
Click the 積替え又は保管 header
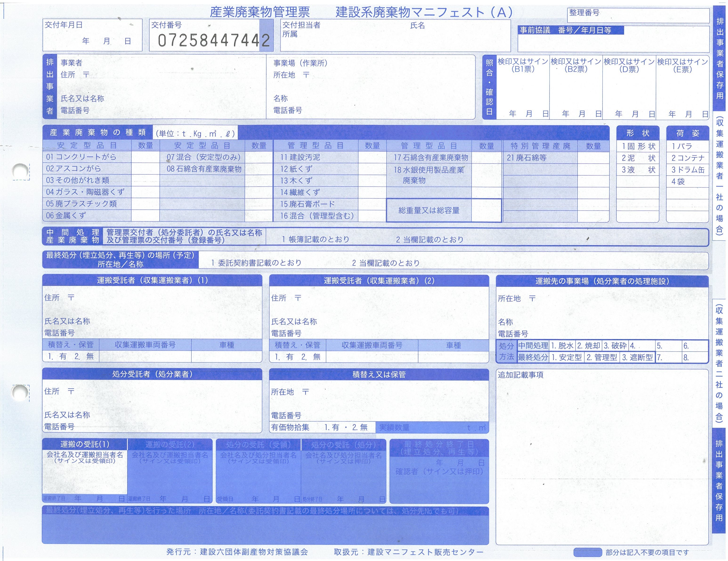point(379,374)
